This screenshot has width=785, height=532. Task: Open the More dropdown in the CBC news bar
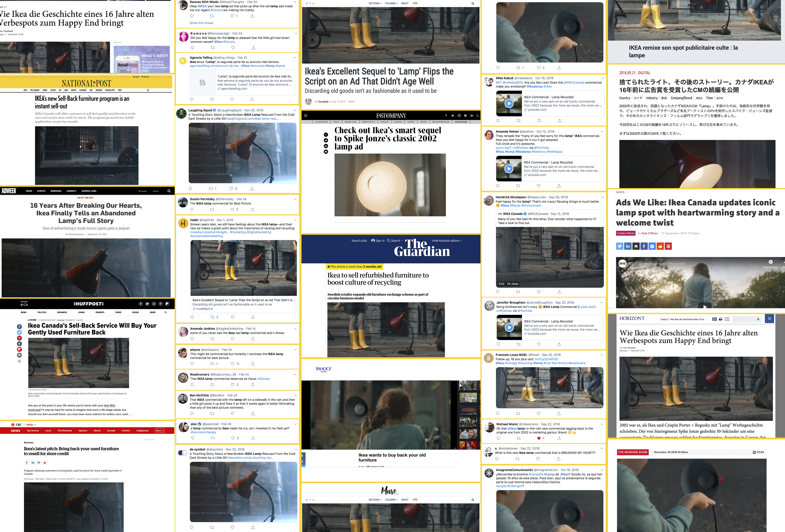point(160,431)
